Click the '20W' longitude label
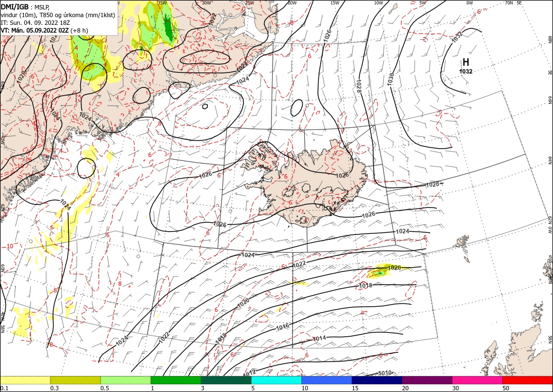This screenshot has width=553, height=392. pos(291,2)
